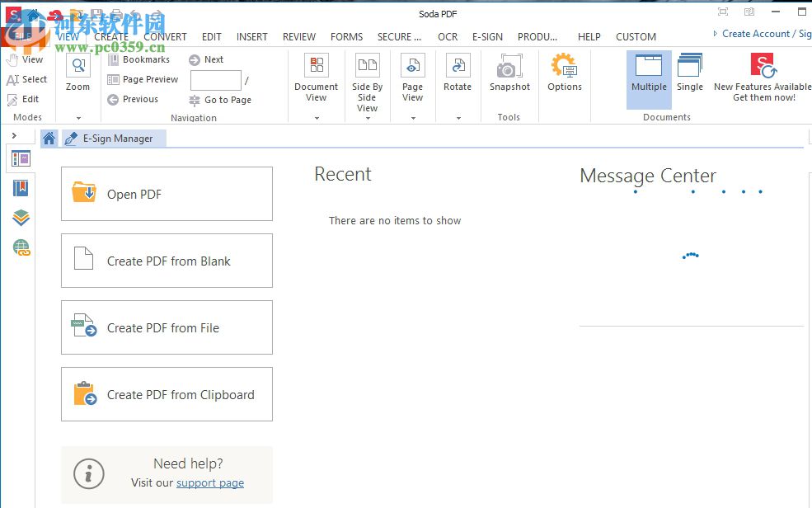Click the Home icon in tab bar
The height and width of the screenshot is (508, 812).
pos(49,139)
